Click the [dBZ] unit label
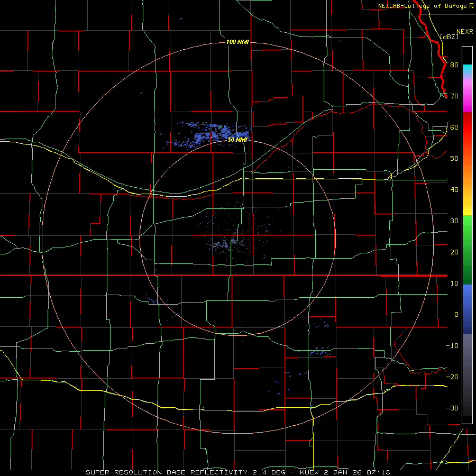 click(449, 37)
